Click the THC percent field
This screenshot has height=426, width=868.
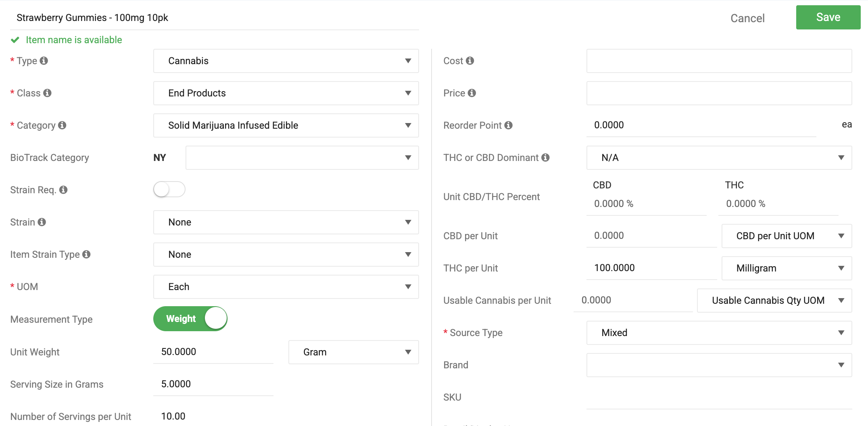click(778, 204)
